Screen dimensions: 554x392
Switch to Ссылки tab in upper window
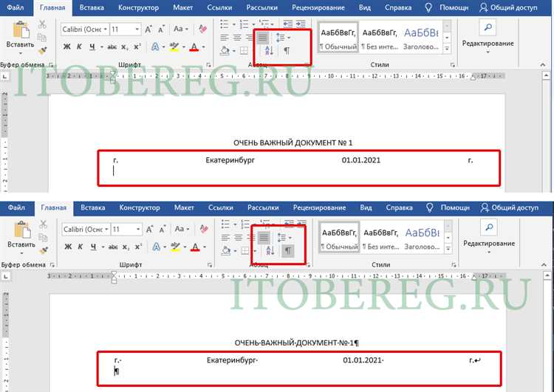coord(219,7)
